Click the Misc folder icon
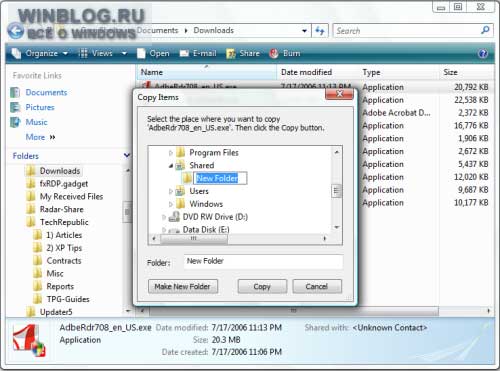This screenshot has height=371, width=500. [37, 273]
